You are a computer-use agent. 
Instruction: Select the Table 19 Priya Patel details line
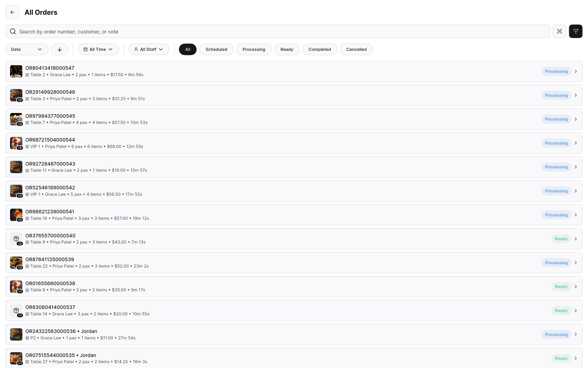[x=87, y=218]
